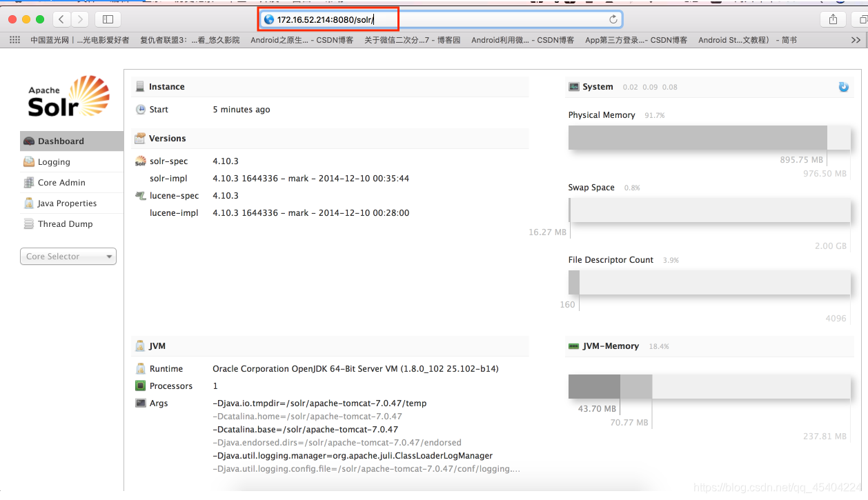
Task: Toggle the Safari sidebar button
Action: 108,19
